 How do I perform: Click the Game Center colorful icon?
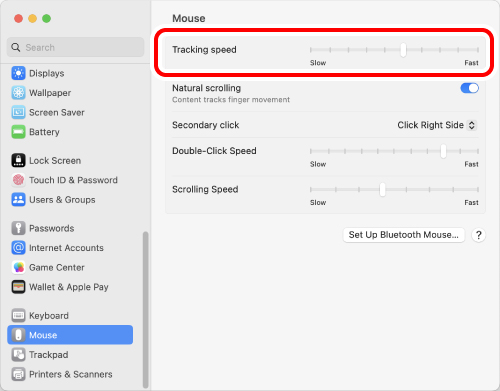coord(18,267)
